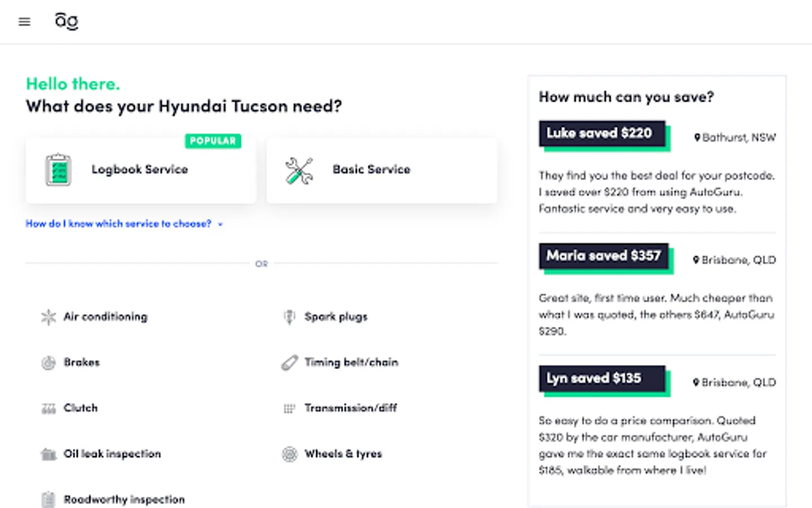Screen dimensions: 812x508
Task: Click the Spark plugs icon
Action: 289,317
